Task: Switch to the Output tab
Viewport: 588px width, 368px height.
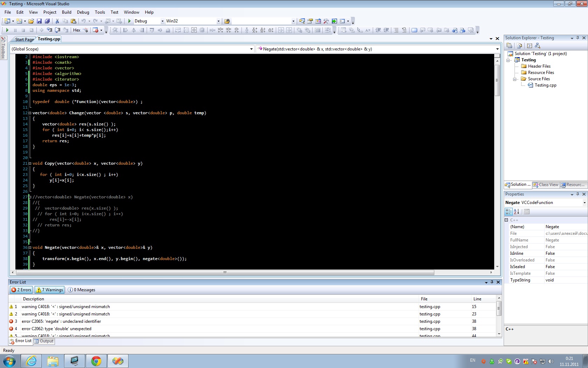Action: [44, 341]
